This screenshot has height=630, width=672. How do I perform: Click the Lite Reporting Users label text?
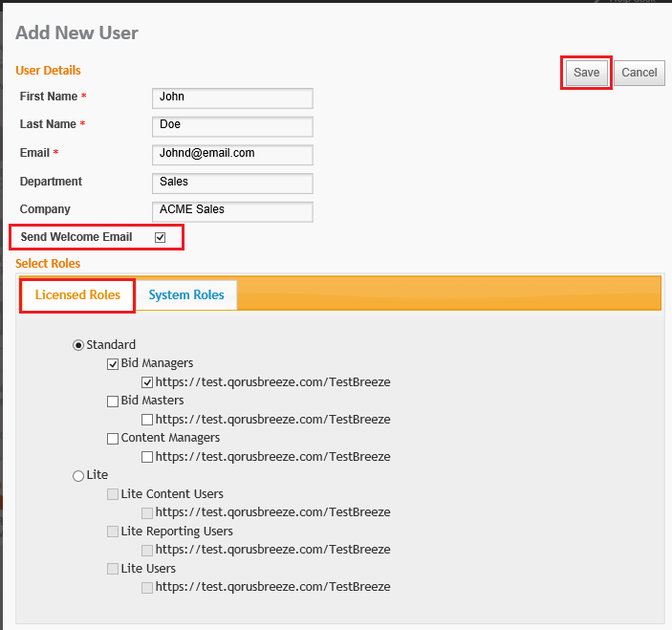[x=177, y=532]
